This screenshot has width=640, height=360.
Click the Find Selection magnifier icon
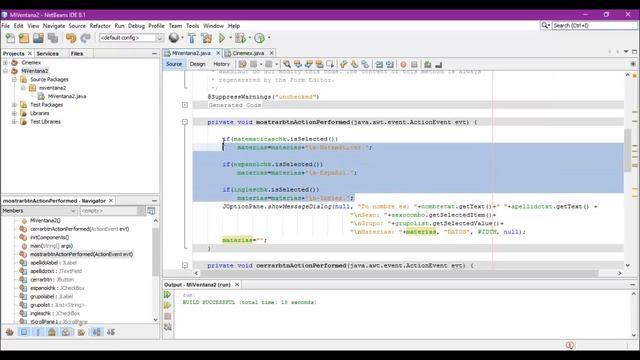287,64
